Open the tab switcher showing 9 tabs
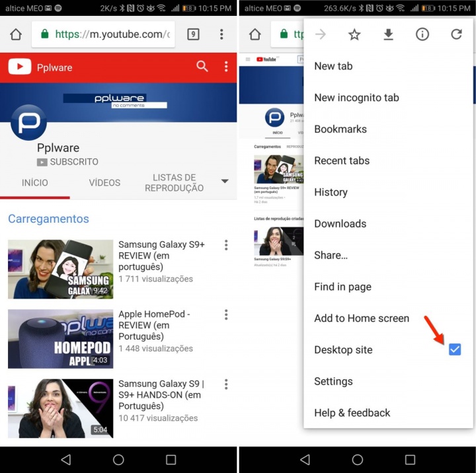This screenshot has width=476, height=473. click(193, 34)
